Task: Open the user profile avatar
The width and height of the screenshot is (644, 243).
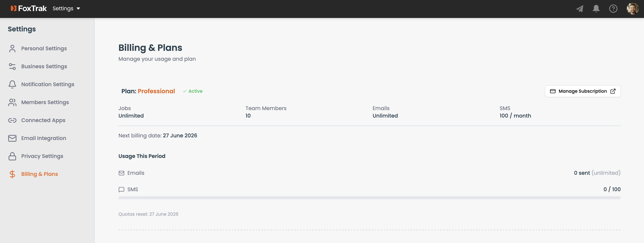Action: [x=632, y=9]
